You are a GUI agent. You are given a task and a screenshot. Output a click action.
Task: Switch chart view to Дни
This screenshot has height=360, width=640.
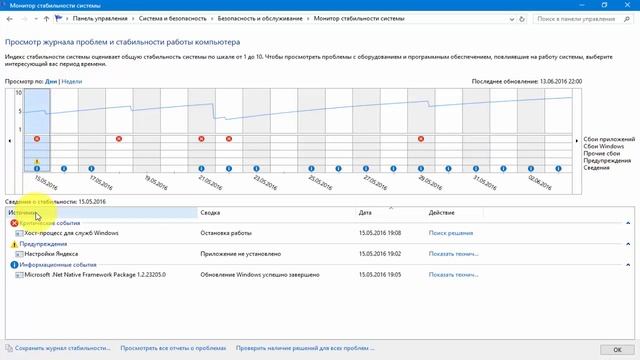click(51, 82)
